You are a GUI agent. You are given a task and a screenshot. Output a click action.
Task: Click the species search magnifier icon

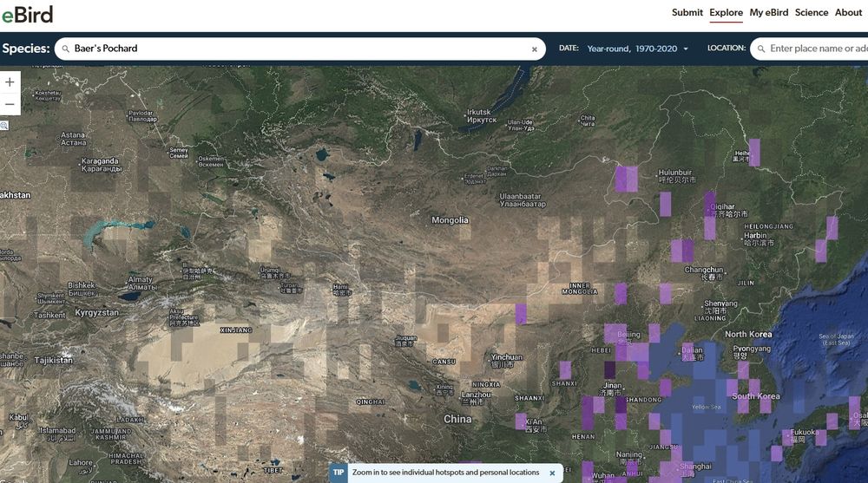click(65, 49)
